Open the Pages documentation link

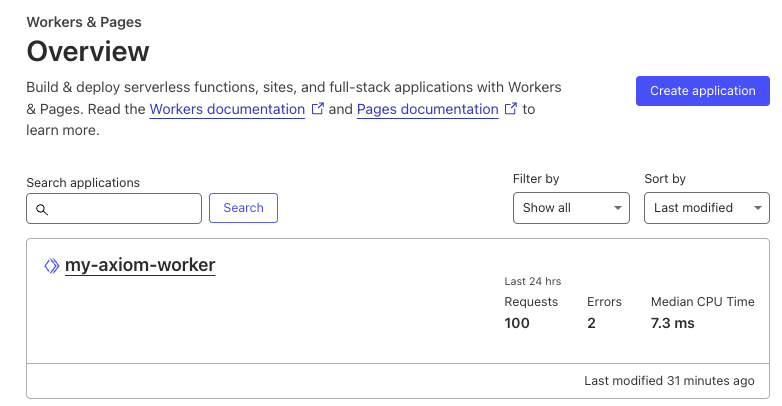pyautogui.click(x=427, y=109)
